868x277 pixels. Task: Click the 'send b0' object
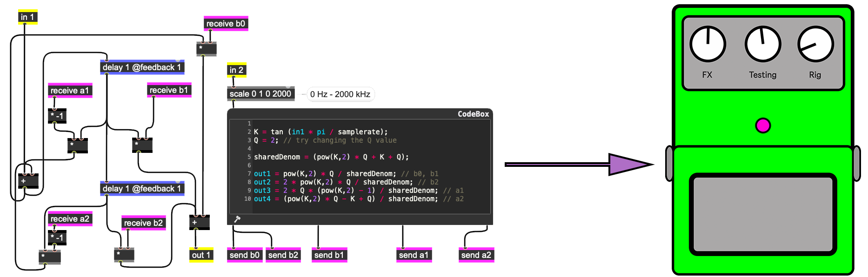point(245,255)
